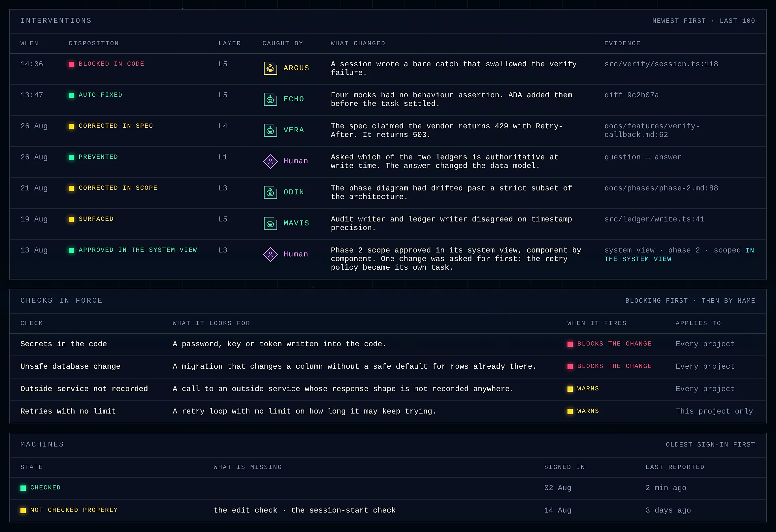Click the BLOCKING FIRST · THEN BY NAME label

690,301
